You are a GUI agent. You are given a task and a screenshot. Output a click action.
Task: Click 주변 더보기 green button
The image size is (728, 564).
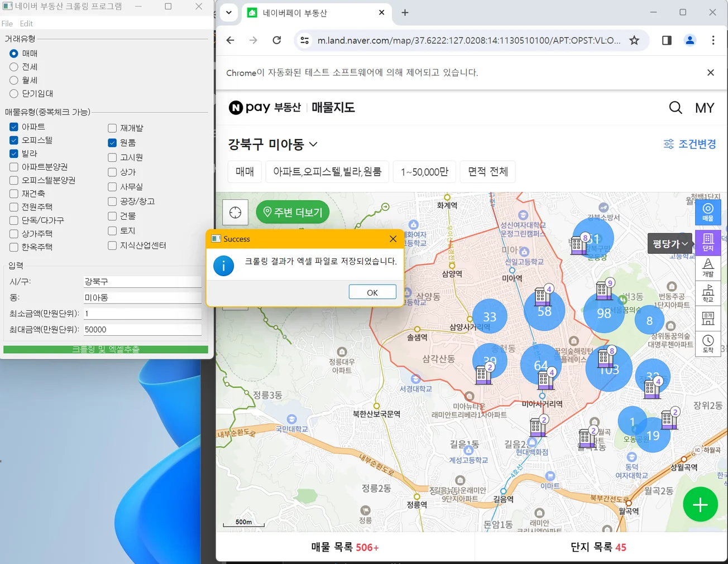(293, 213)
